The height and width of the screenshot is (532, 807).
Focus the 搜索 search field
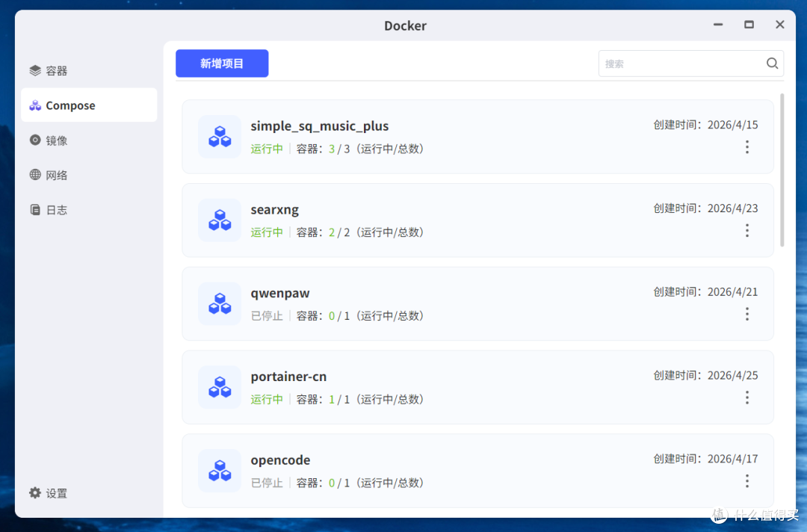690,64
